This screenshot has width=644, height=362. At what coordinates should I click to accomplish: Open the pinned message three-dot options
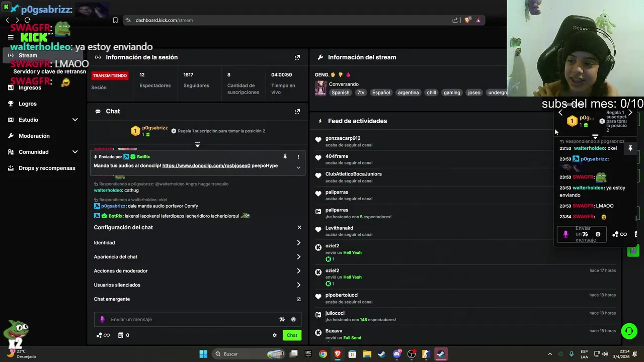(x=298, y=157)
